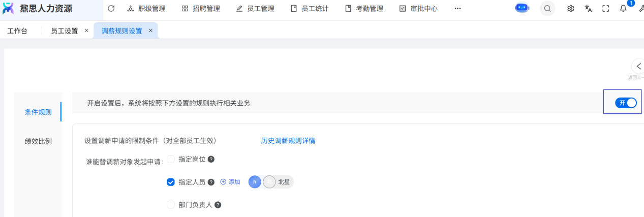The width and height of the screenshot is (644, 217).
Task: Check the 指定岗位 checkbox
Action: coord(171,159)
